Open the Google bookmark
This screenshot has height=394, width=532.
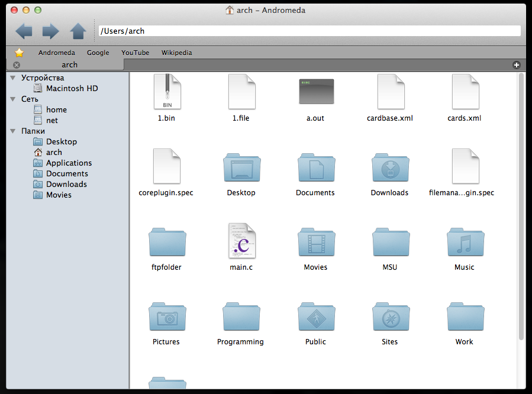point(98,53)
